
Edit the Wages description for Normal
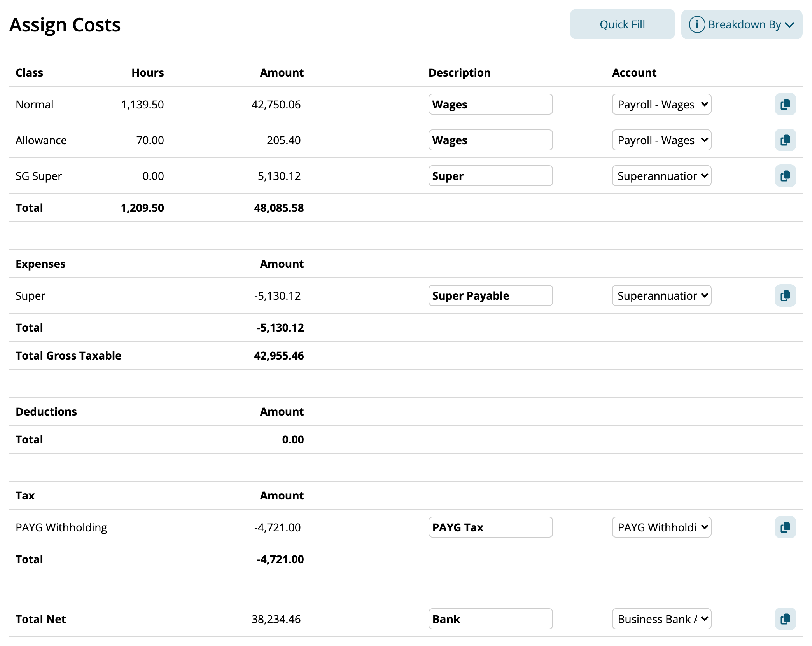[490, 104]
